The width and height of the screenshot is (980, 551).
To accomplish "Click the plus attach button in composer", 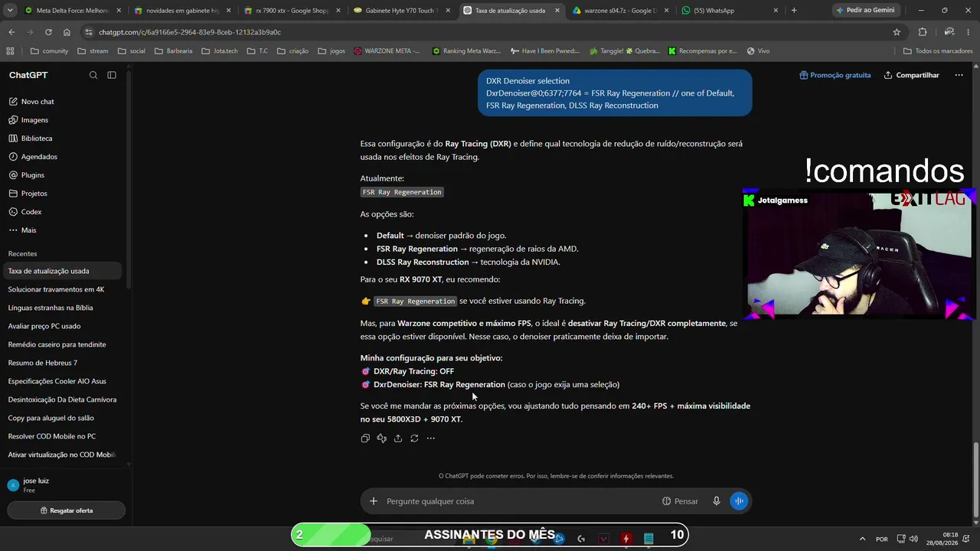I will tap(374, 501).
